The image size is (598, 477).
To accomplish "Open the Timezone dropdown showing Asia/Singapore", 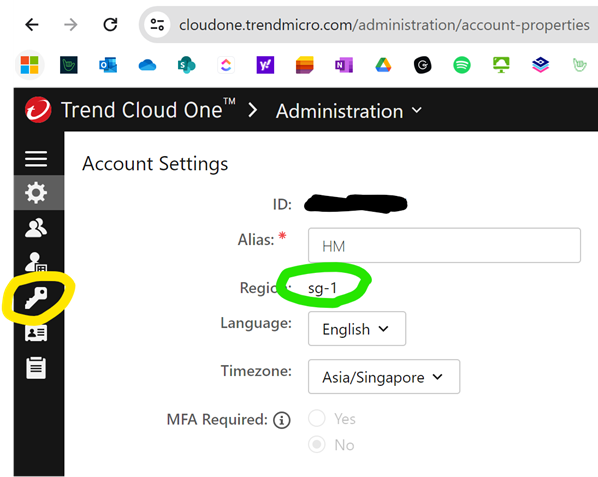I will tap(384, 377).
